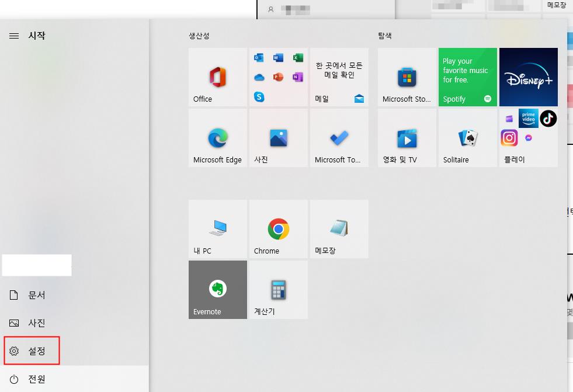Open Messenger in the 플레이 tile
Viewport: 573px width, 392px height.
529,138
